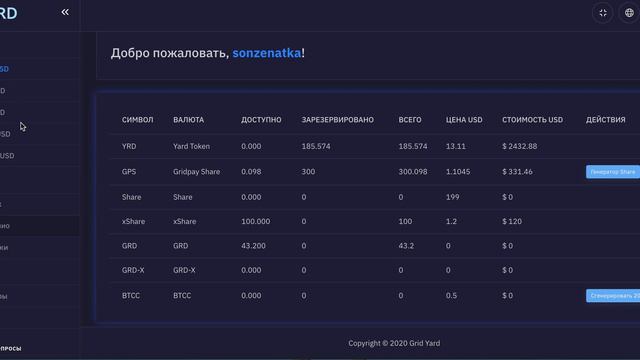The height and width of the screenshot is (360, 640).
Task: Click the Copyright © 2020 Grid Yard text
Action: point(394,344)
